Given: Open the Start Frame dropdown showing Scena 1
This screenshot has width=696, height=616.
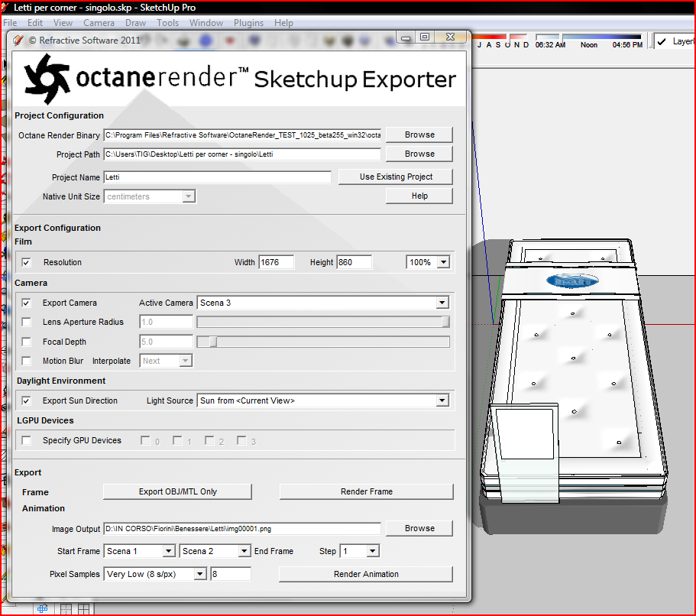Looking at the screenshot, I should [139, 551].
